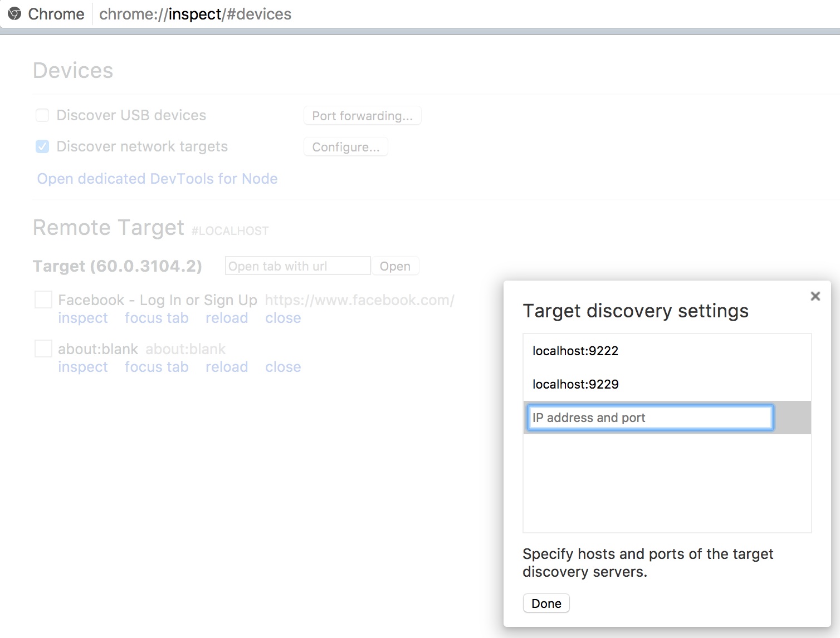Viewport: 840px width, 638px height.
Task: Disable Discover network targets
Action: click(42, 146)
